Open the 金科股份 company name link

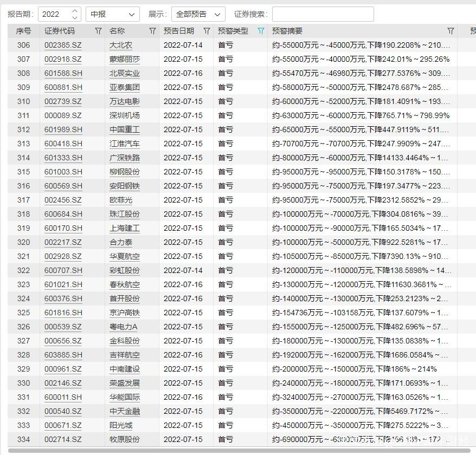(x=125, y=341)
